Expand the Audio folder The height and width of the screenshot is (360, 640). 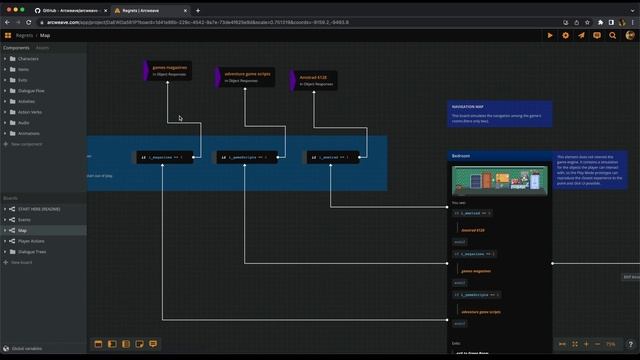5,122
